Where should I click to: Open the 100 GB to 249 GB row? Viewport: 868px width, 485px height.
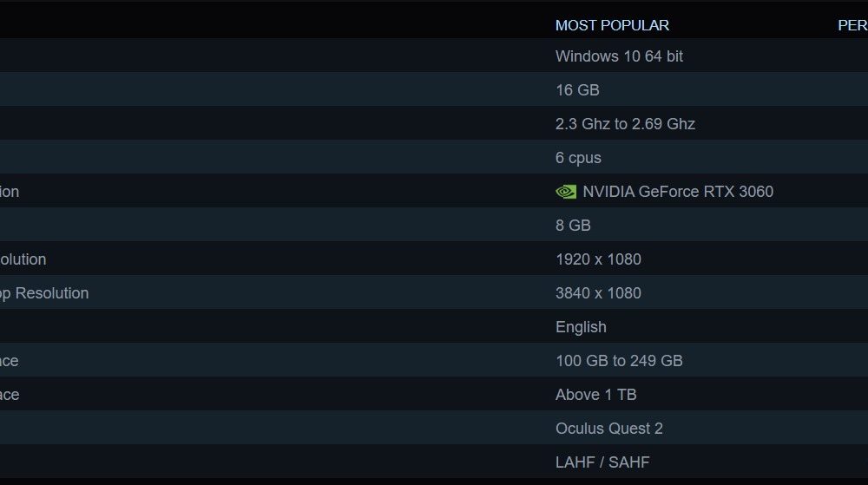click(x=434, y=361)
